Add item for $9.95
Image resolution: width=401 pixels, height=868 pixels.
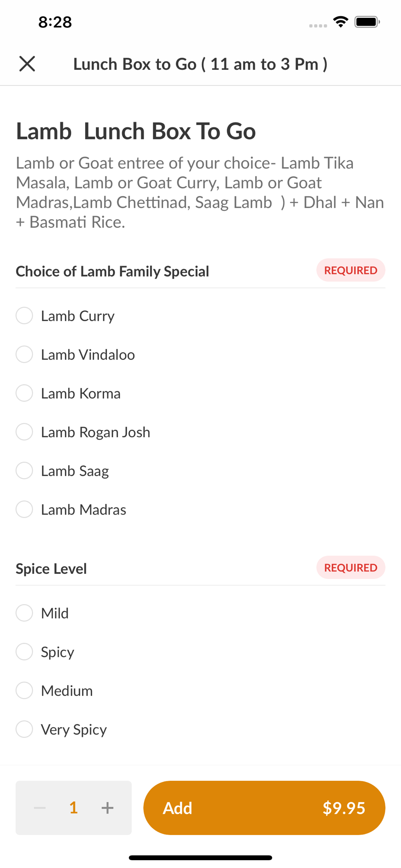(x=264, y=808)
